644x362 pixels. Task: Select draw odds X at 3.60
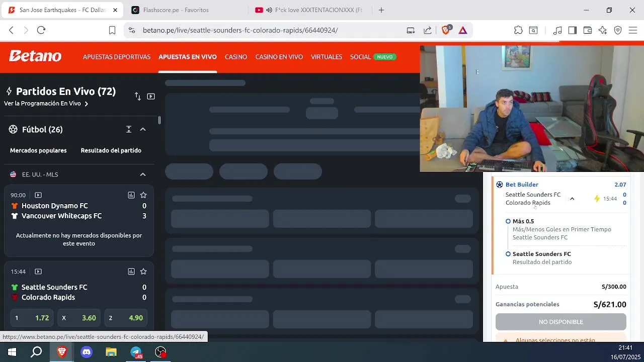(x=79, y=318)
